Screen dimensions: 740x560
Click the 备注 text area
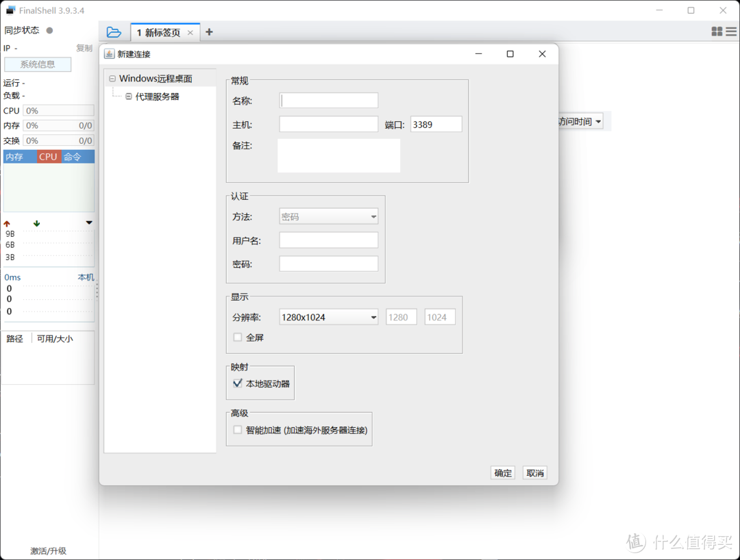339,155
